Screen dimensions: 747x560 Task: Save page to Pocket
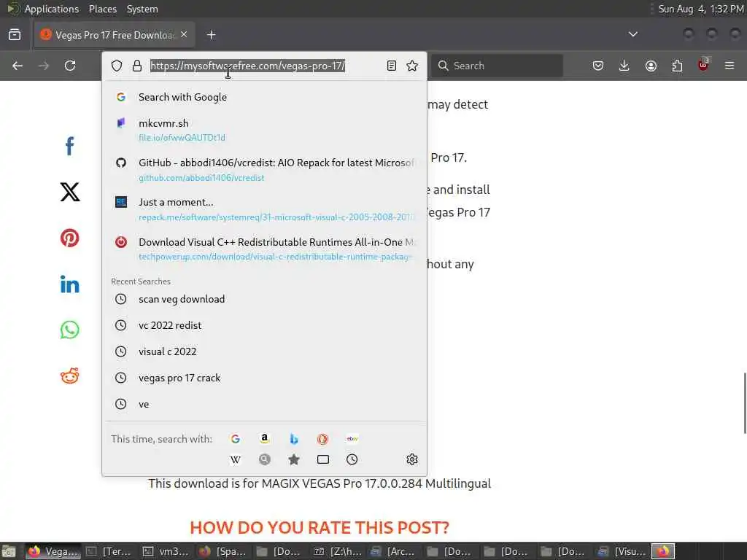(x=598, y=66)
